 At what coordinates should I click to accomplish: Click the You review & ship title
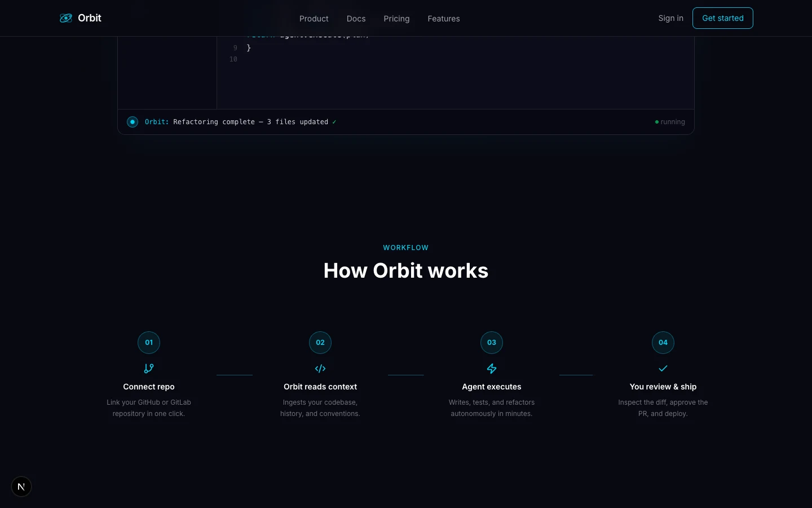663,387
